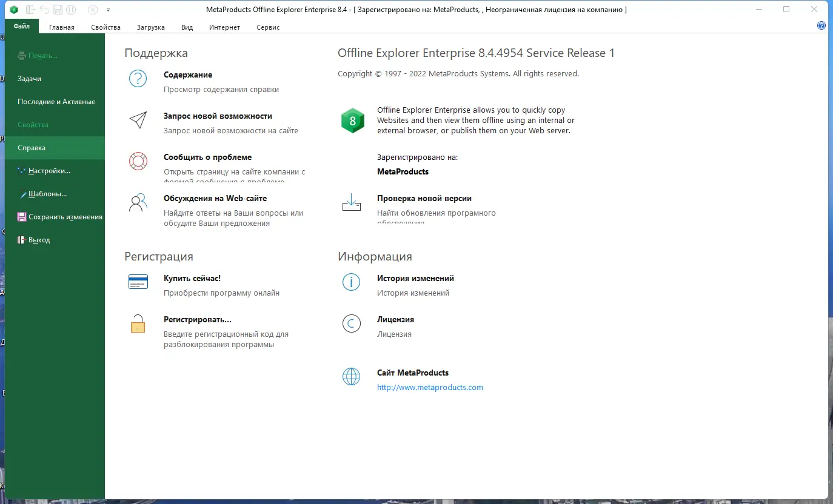Image resolution: width=833 pixels, height=504 pixels.
Task: Select the Сервис ribbon tab
Action: pos(269,27)
